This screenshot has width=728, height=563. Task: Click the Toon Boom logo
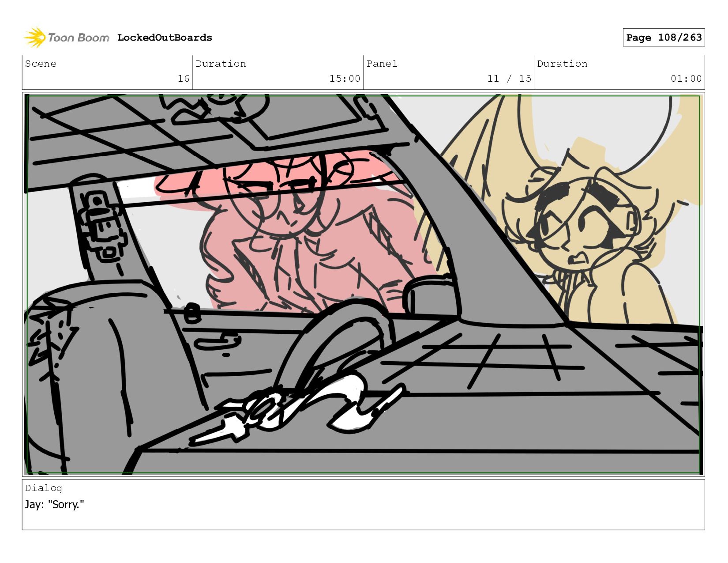pyautogui.click(x=66, y=38)
